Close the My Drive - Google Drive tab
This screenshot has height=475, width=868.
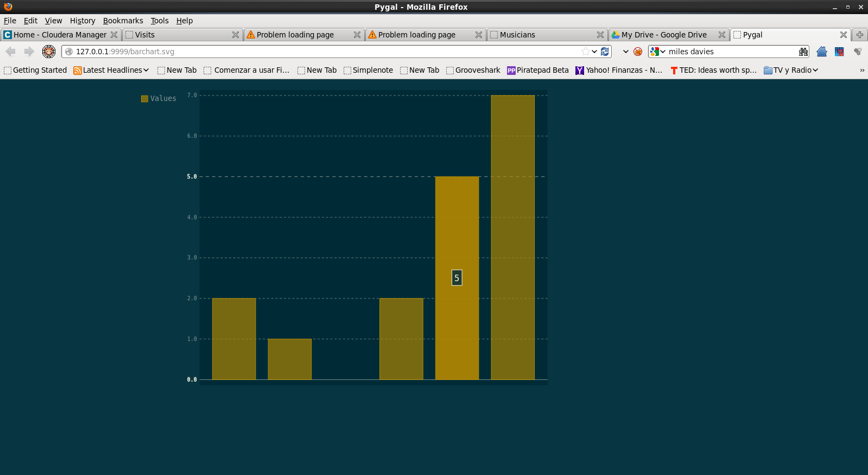722,35
